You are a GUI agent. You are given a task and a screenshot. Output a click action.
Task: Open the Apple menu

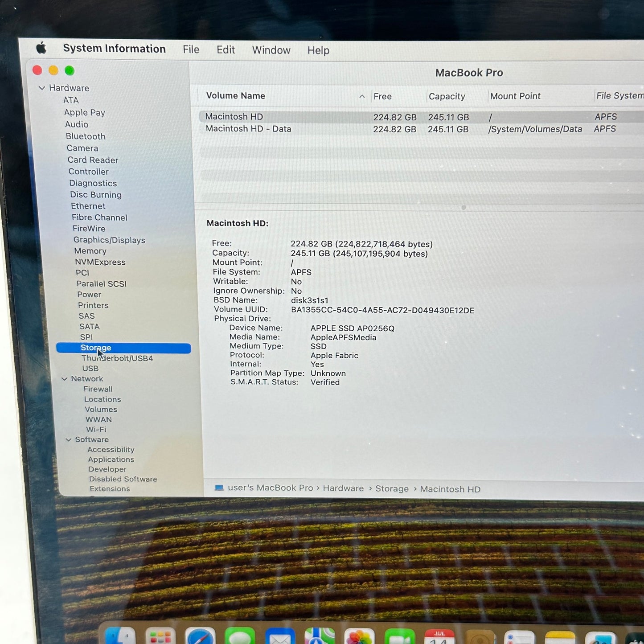pyautogui.click(x=41, y=48)
